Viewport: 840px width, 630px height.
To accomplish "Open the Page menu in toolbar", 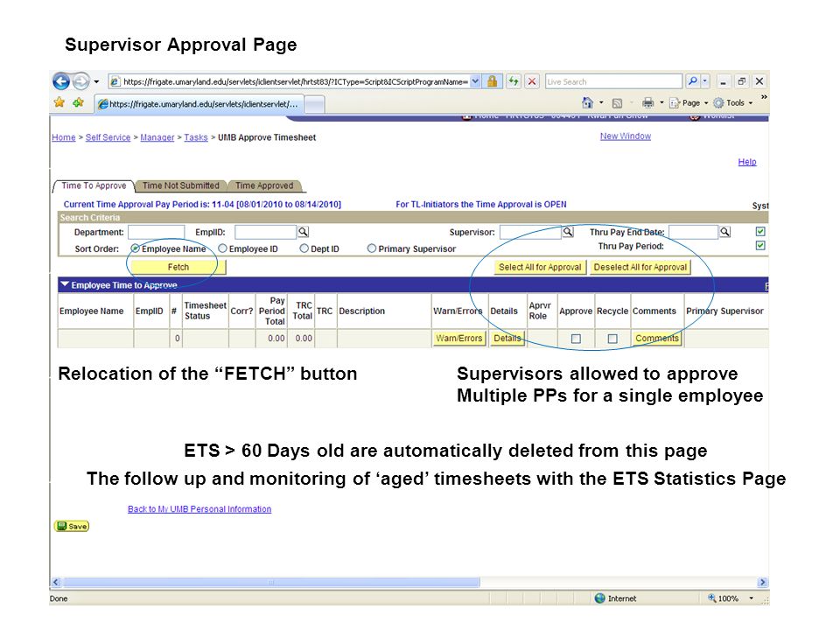I will pyautogui.click(x=689, y=103).
